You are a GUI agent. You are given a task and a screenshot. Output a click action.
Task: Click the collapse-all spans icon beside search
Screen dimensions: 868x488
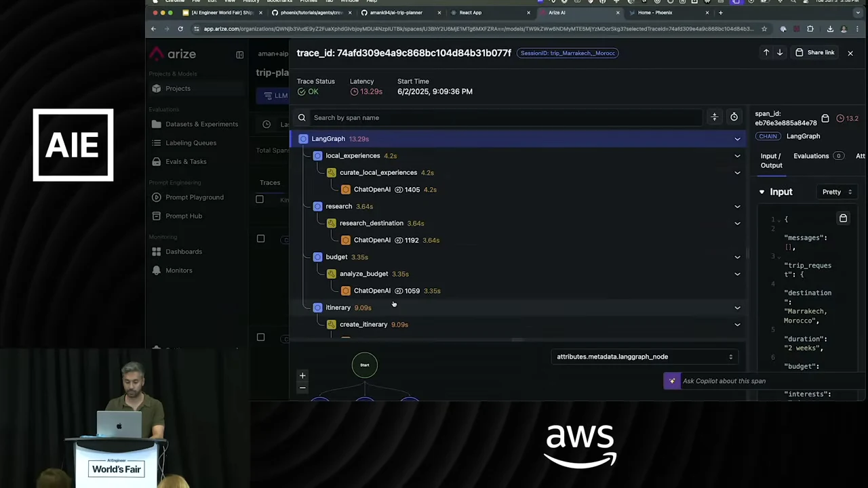pos(714,117)
